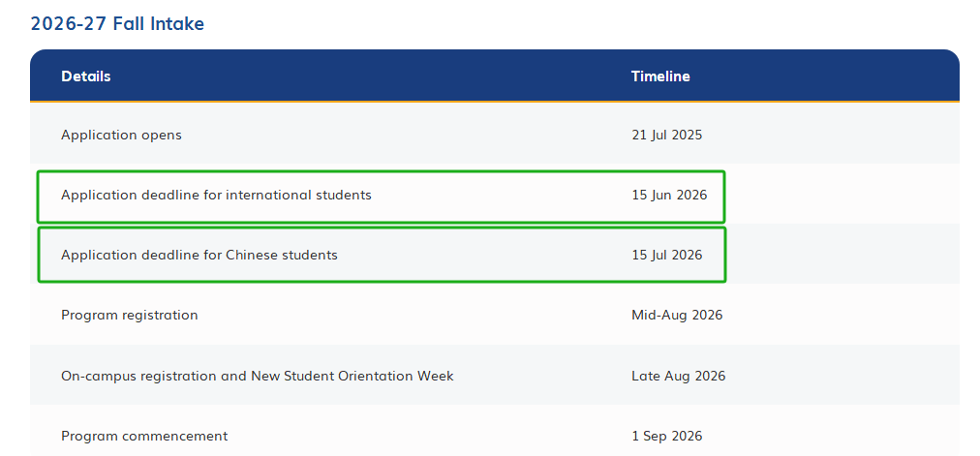The image size is (980, 456).
Task: Click the 2026-27 Fall Intake heading
Action: click(117, 24)
